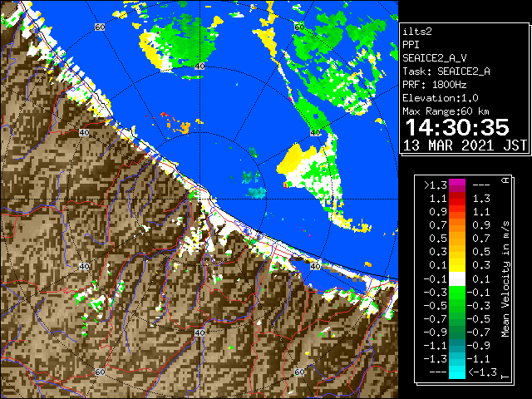Click the "60" ring label in the southeast
The image size is (532, 399).
click(299, 372)
